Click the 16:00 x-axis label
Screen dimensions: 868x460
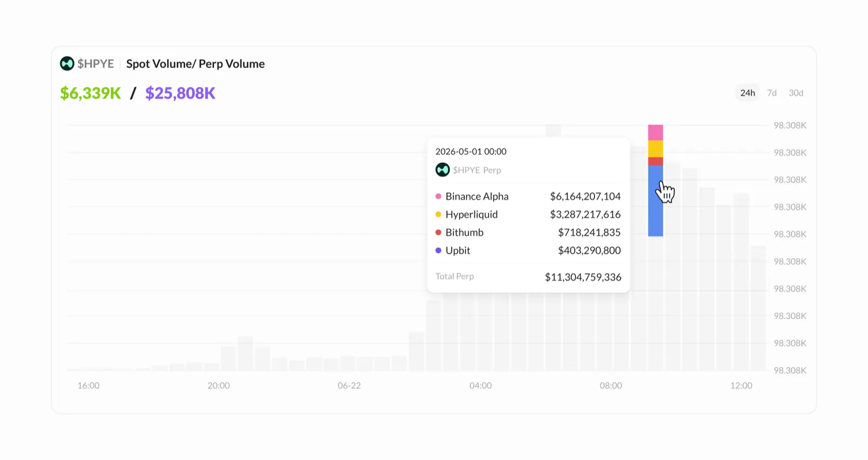pos(88,386)
